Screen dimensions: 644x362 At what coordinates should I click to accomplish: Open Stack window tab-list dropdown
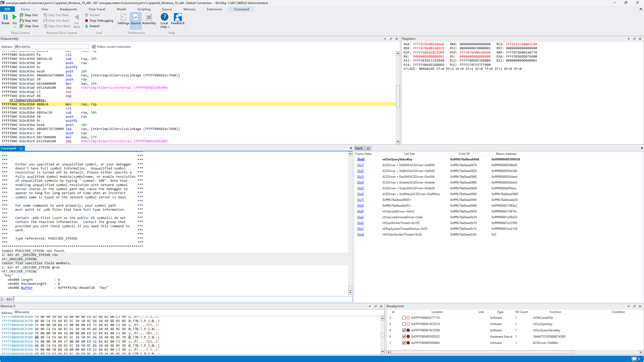coord(642,149)
